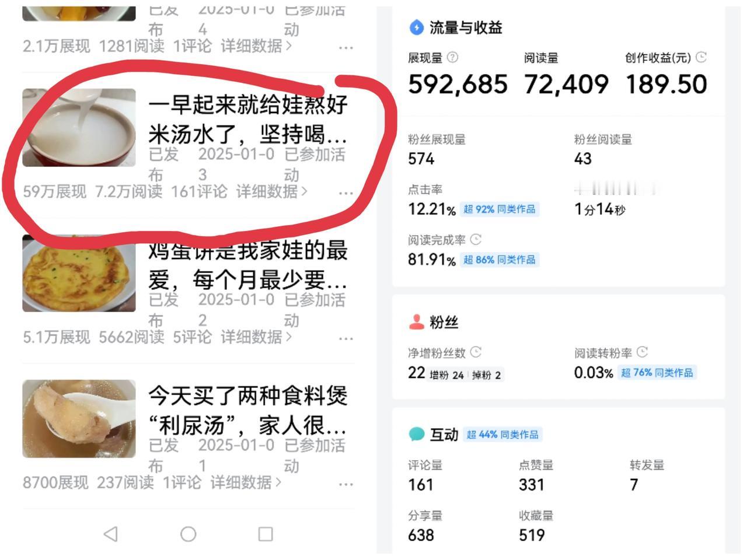Click the 超 92% 同类作品 badge
This screenshot has height=560, width=747.
pos(500,209)
